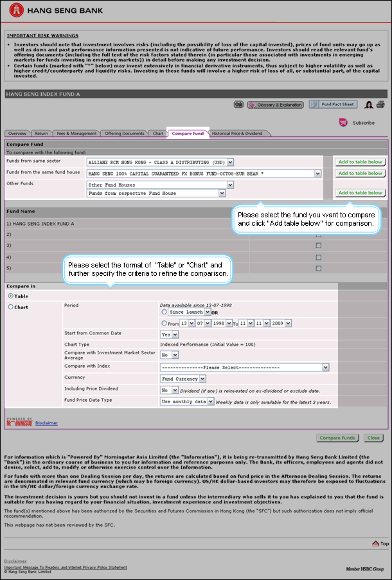Click the Member HSBC Group text
The image size is (392, 580).
[366, 569]
